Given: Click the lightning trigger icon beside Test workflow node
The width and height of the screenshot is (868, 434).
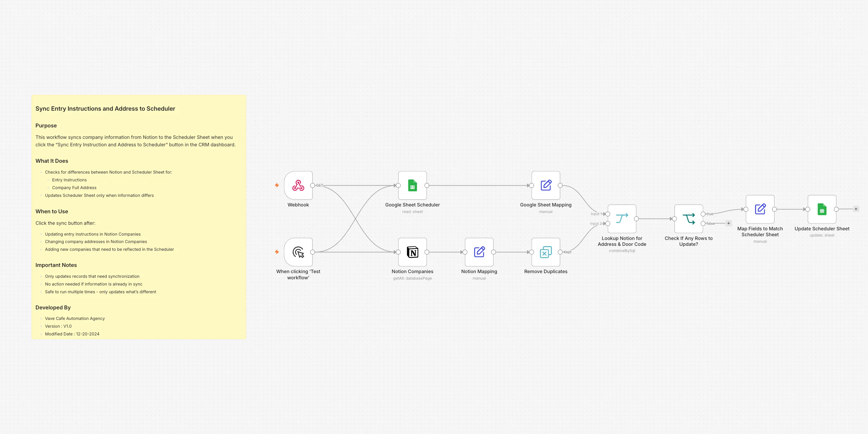Looking at the screenshot, I should [x=277, y=252].
